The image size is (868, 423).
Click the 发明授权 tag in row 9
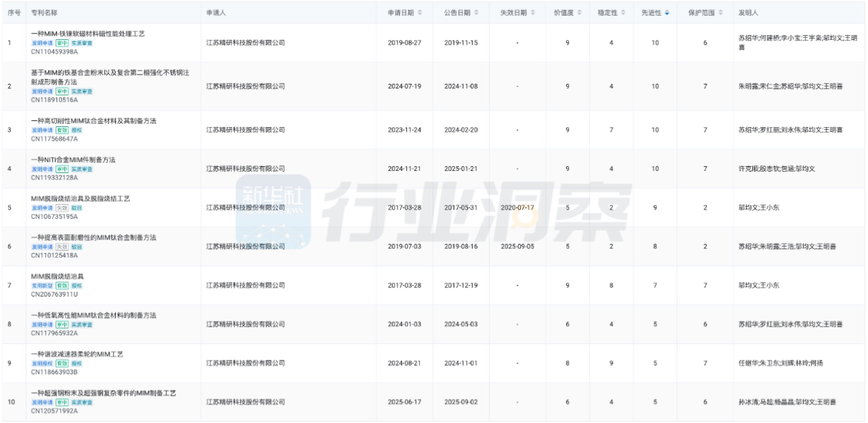(43, 363)
